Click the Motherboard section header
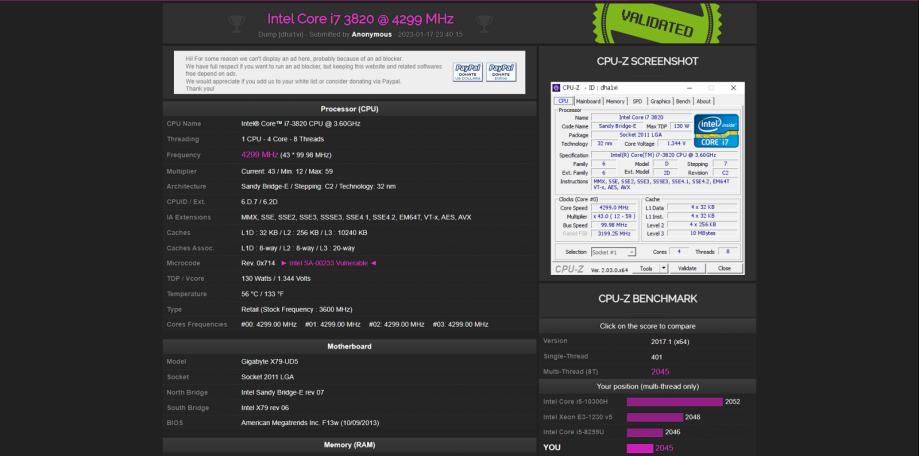Viewport: 919px width, 456px height. 349,346
